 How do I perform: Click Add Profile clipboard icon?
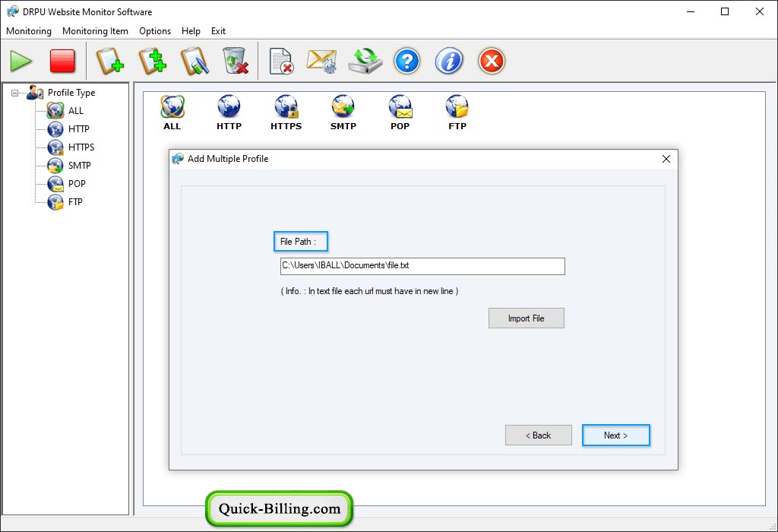click(x=109, y=61)
